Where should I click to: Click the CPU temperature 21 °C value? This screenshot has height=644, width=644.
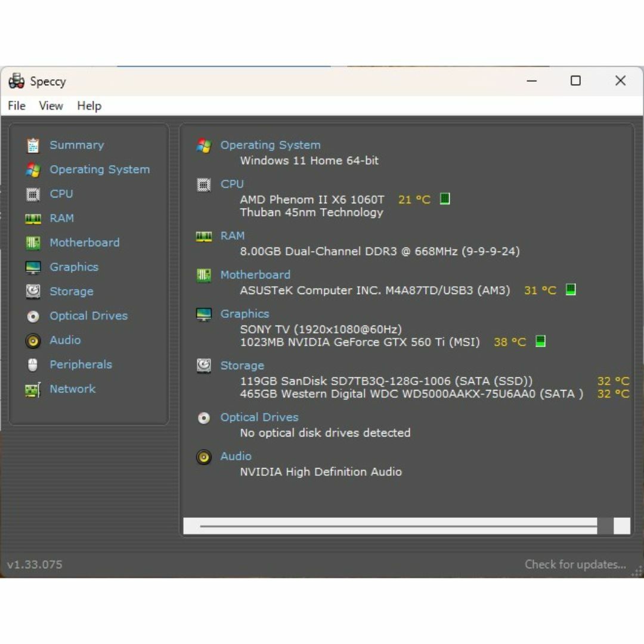tap(414, 200)
